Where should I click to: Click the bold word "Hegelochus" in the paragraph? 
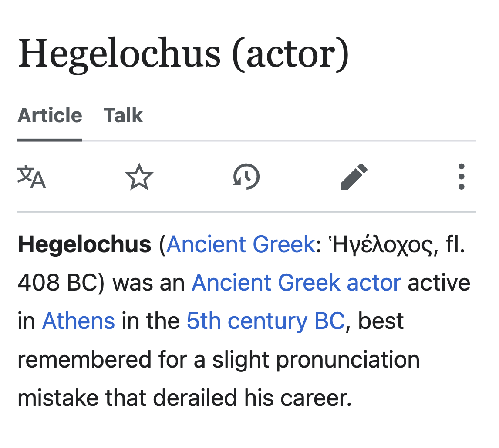coord(84,244)
